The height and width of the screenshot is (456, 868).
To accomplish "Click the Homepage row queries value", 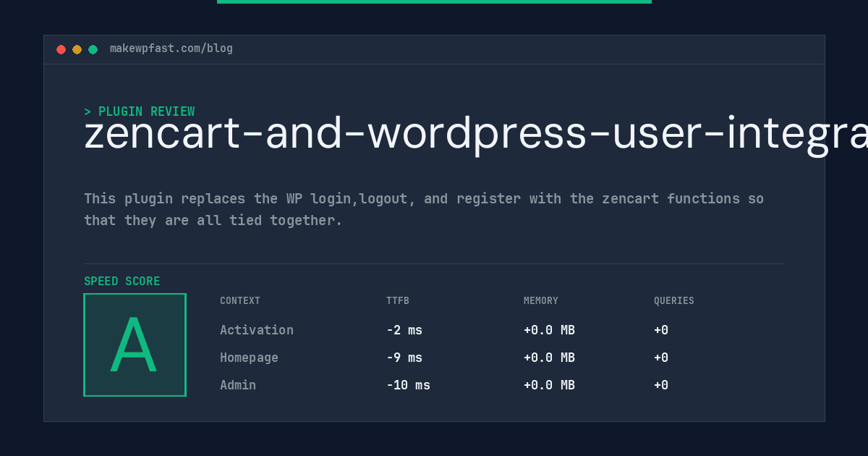I will coord(661,358).
